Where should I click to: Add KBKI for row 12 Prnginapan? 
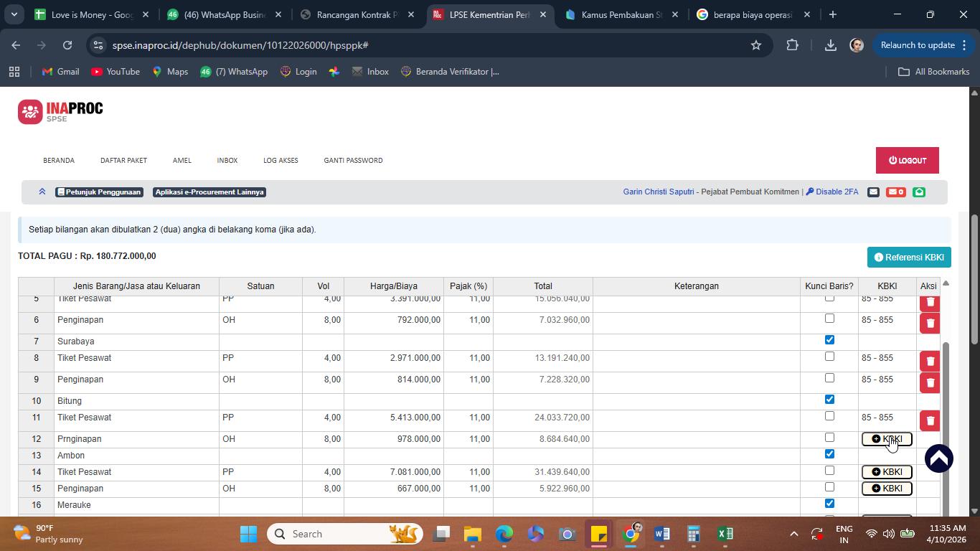887,439
